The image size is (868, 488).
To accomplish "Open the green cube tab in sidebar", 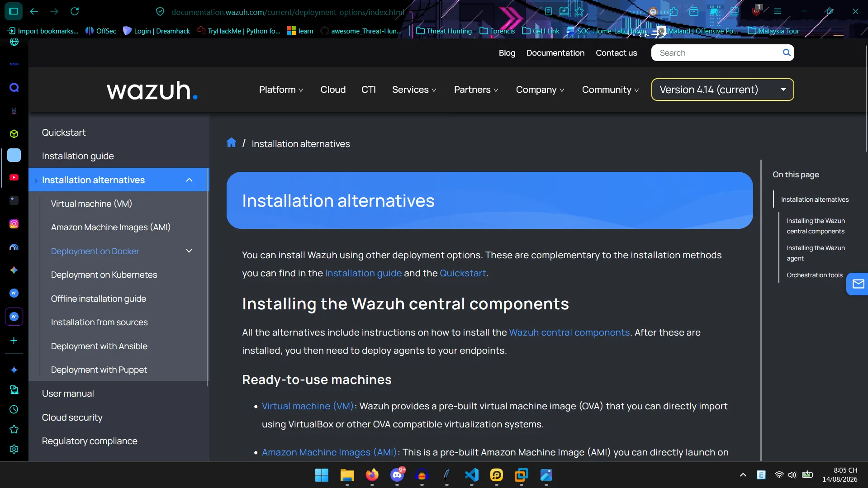I will point(14,134).
